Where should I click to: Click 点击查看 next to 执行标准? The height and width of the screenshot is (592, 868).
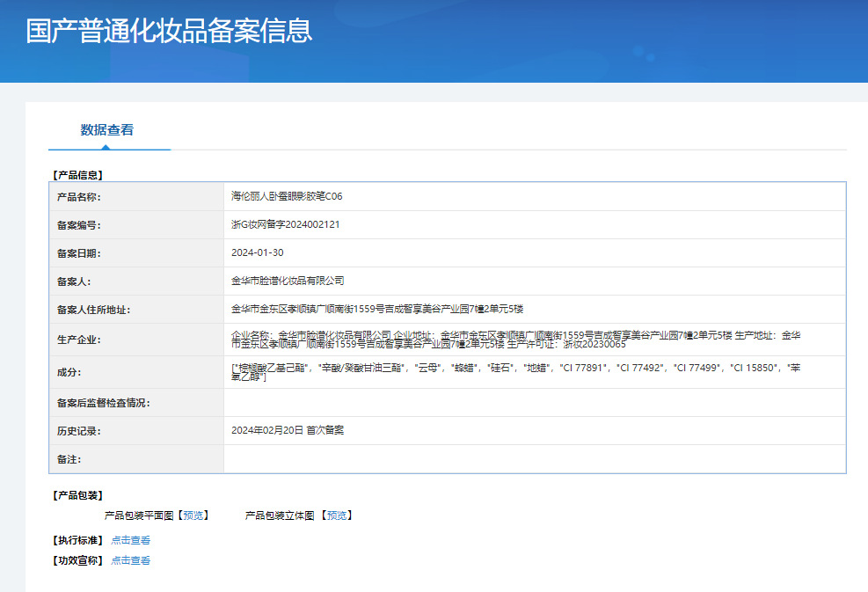click(x=131, y=540)
